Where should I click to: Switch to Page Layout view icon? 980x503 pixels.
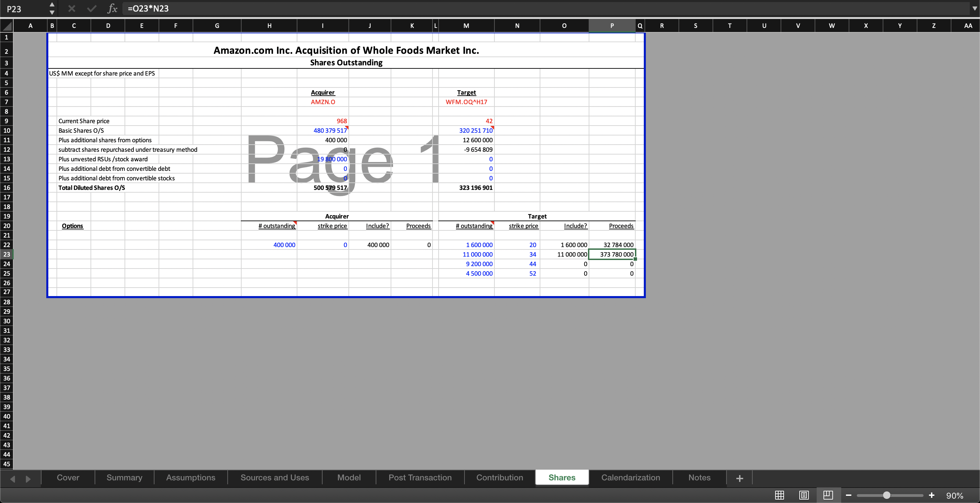coord(804,495)
